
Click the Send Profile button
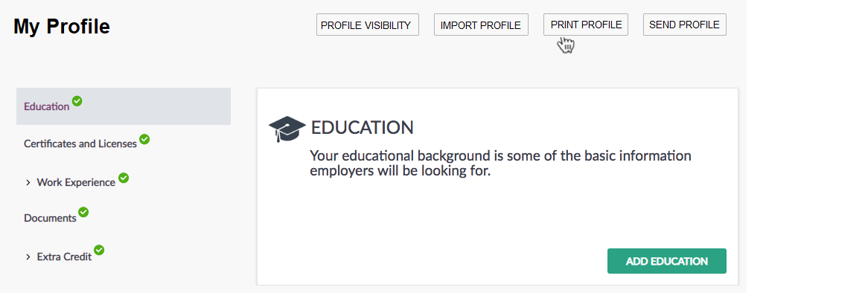point(685,25)
